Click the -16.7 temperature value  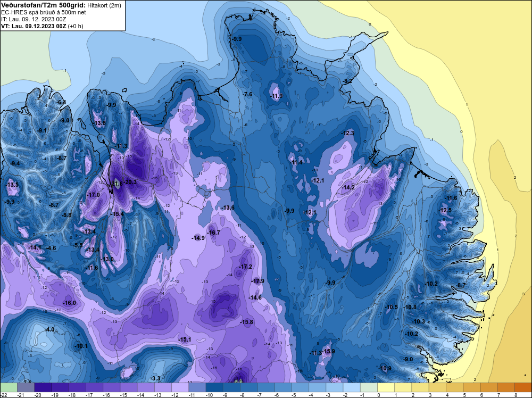(x=213, y=233)
